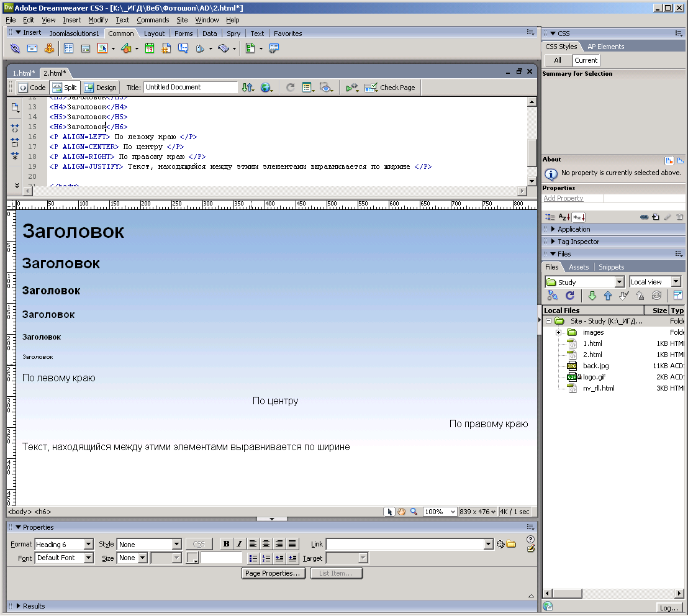Select the nv_rll.html file in Local Files

pyautogui.click(x=599, y=388)
